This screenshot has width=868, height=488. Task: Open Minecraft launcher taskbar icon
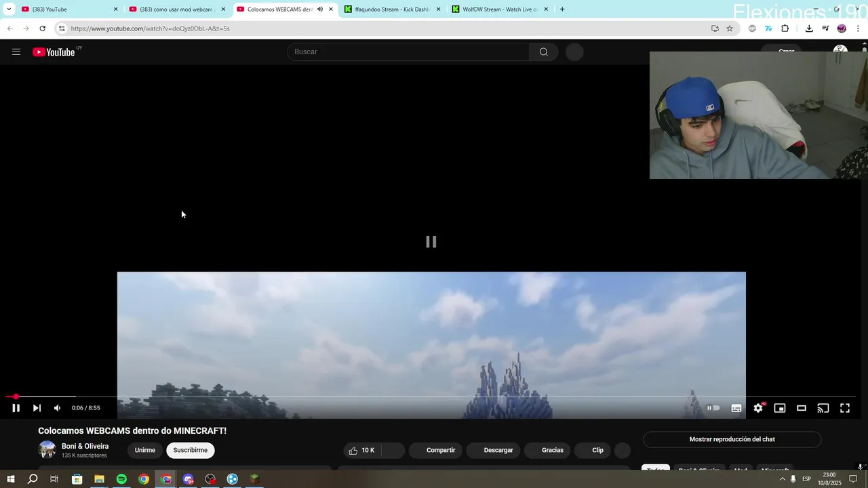click(255, 479)
